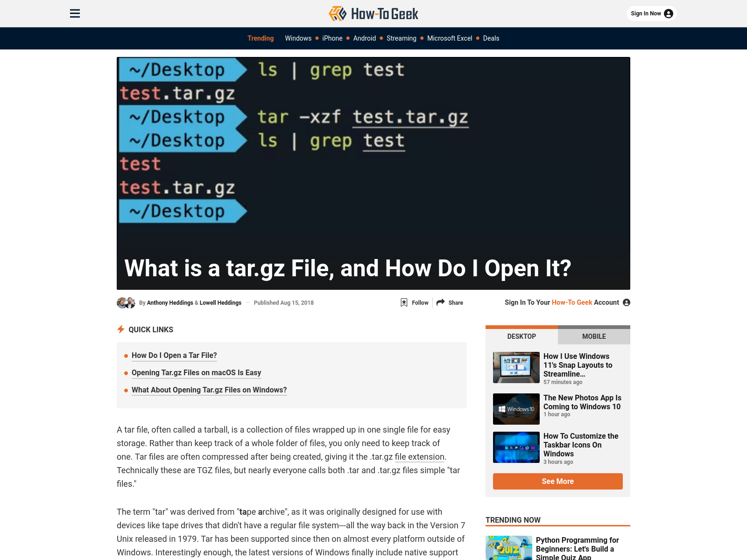747x560 pixels.
Task: Click the Quick Links lightning bolt icon
Action: pos(121,329)
